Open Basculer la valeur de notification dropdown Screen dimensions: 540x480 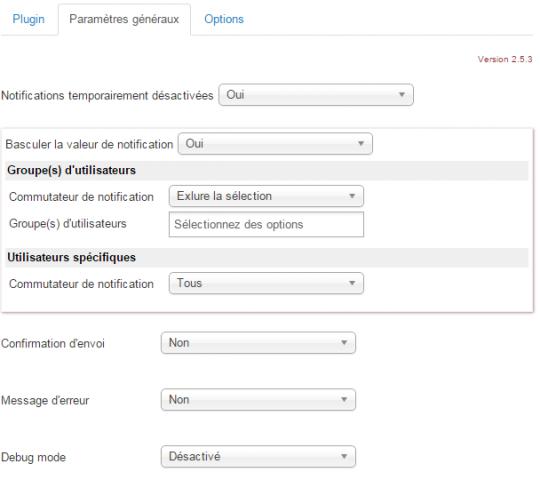tap(275, 144)
